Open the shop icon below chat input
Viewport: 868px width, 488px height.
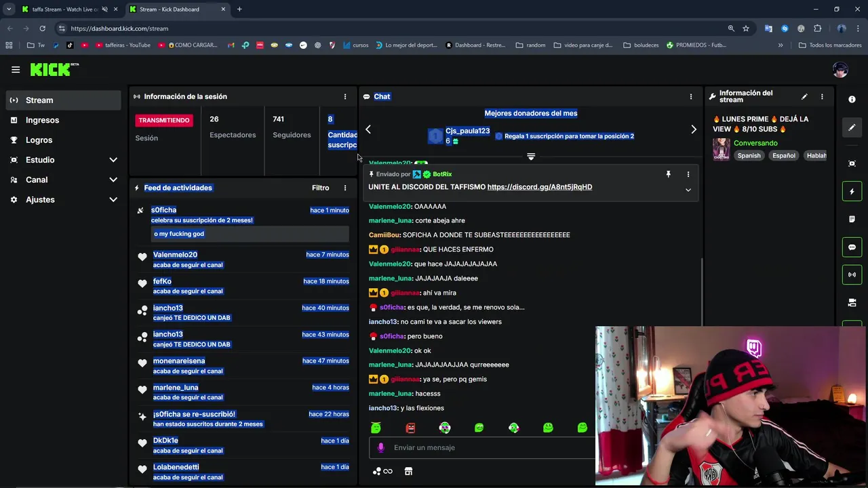click(x=408, y=472)
